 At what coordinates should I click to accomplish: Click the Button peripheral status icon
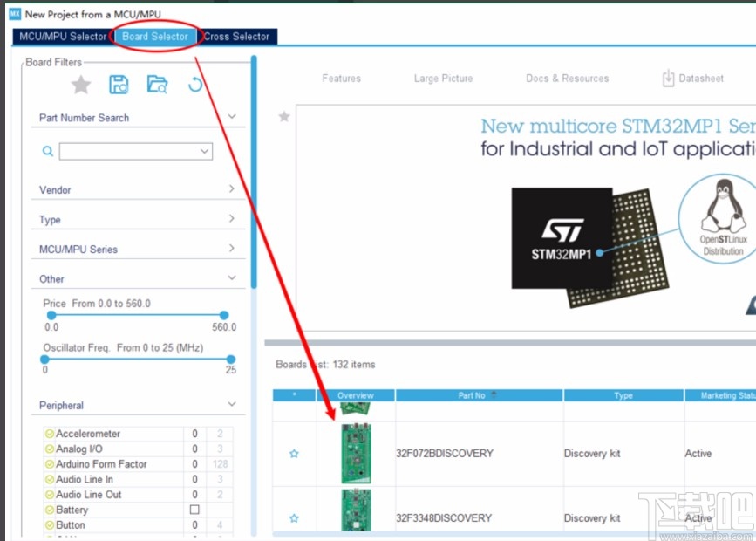click(x=49, y=525)
